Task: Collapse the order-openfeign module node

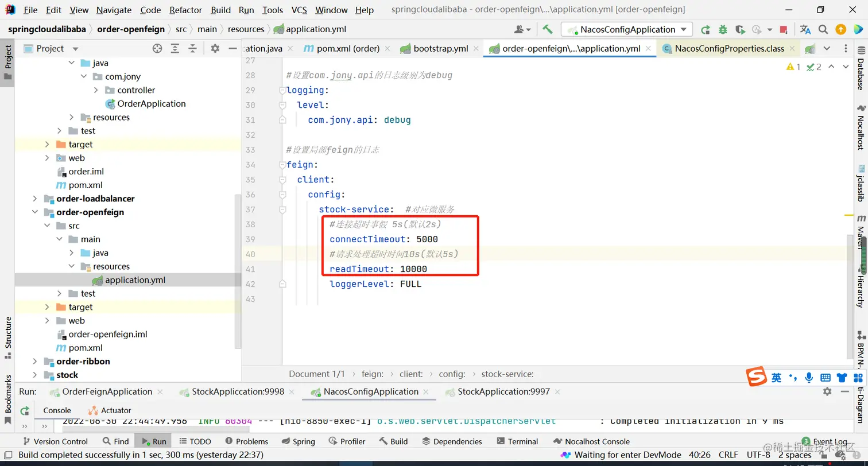Action: click(35, 212)
